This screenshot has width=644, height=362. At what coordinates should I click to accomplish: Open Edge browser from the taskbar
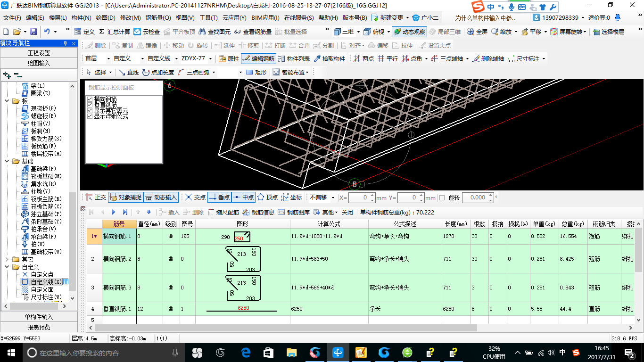[x=245, y=352]
